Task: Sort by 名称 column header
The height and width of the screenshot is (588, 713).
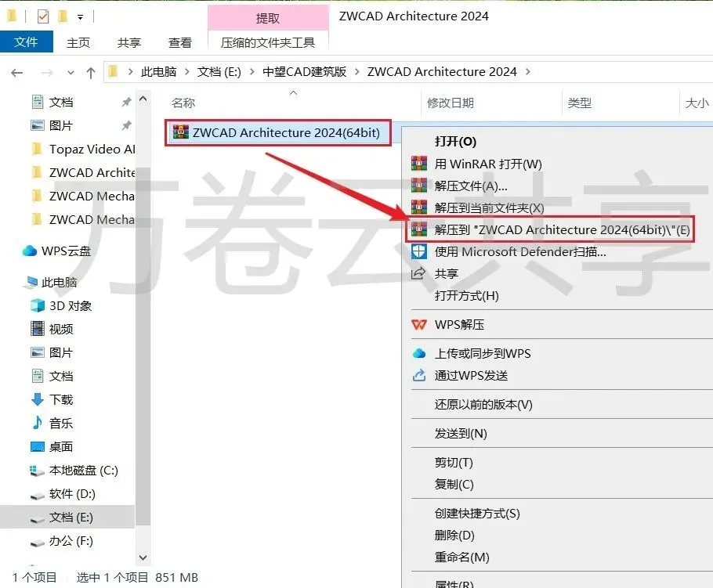Action: tap(183, 103)
